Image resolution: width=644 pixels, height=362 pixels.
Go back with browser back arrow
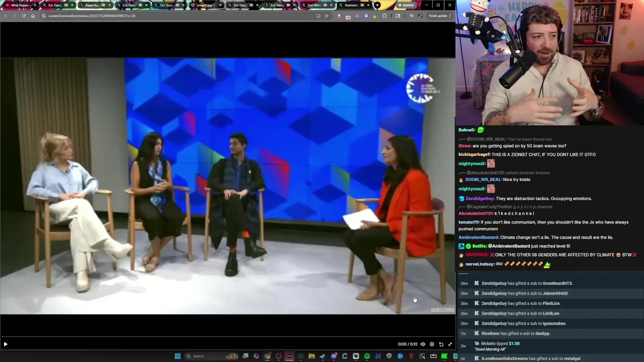(6, 16)
